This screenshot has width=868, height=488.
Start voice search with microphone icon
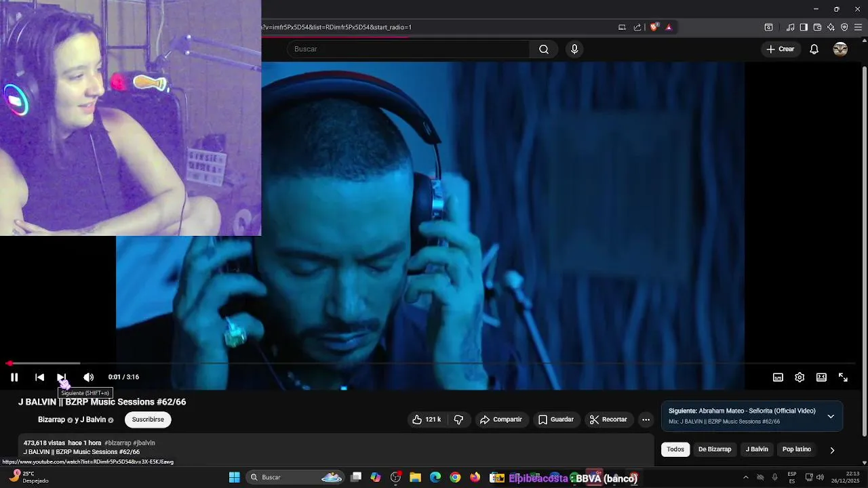[574, 49]
